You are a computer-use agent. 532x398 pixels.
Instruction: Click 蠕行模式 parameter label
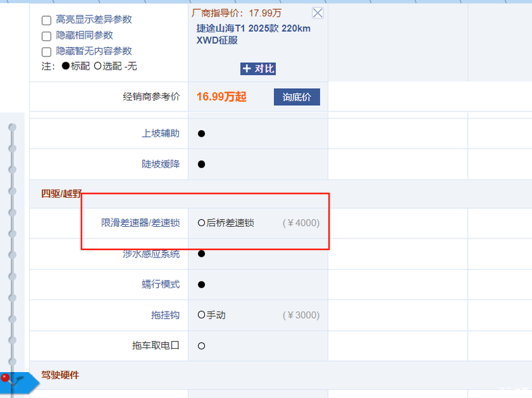pos(160,284)
